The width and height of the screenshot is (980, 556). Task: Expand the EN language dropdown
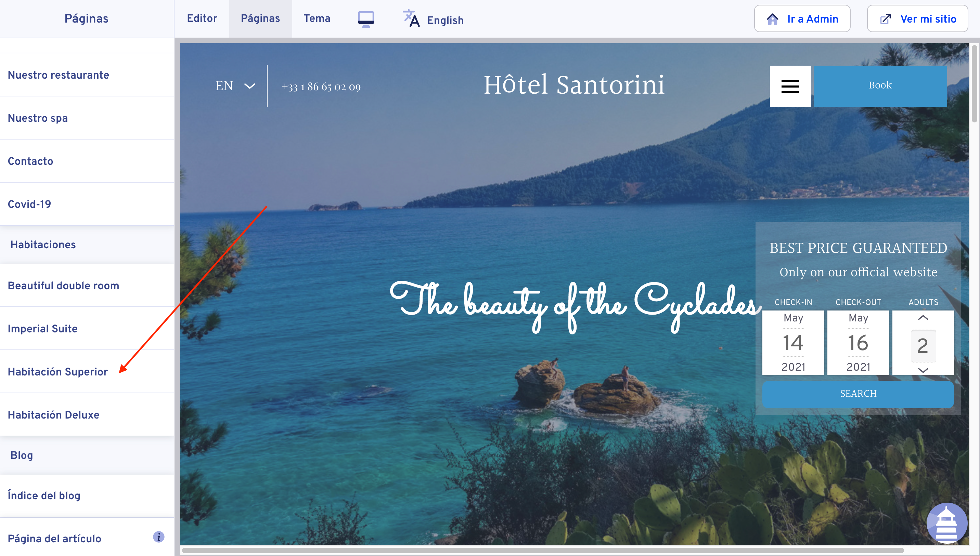coord(235,86)
